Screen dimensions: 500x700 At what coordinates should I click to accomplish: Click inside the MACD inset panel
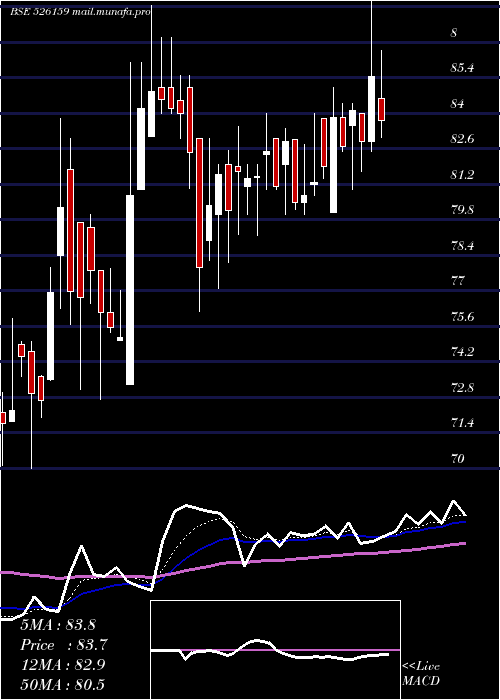[x=275, y=650]
